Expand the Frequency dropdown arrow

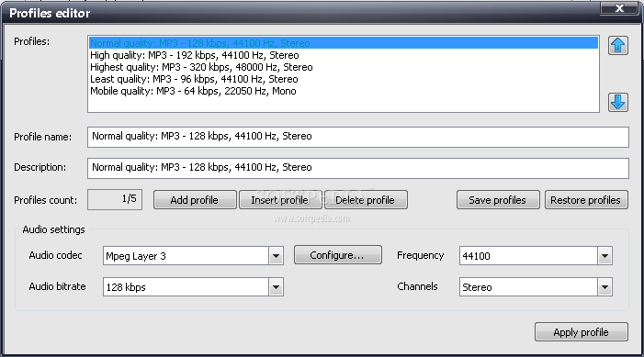[x=604, y=256]
